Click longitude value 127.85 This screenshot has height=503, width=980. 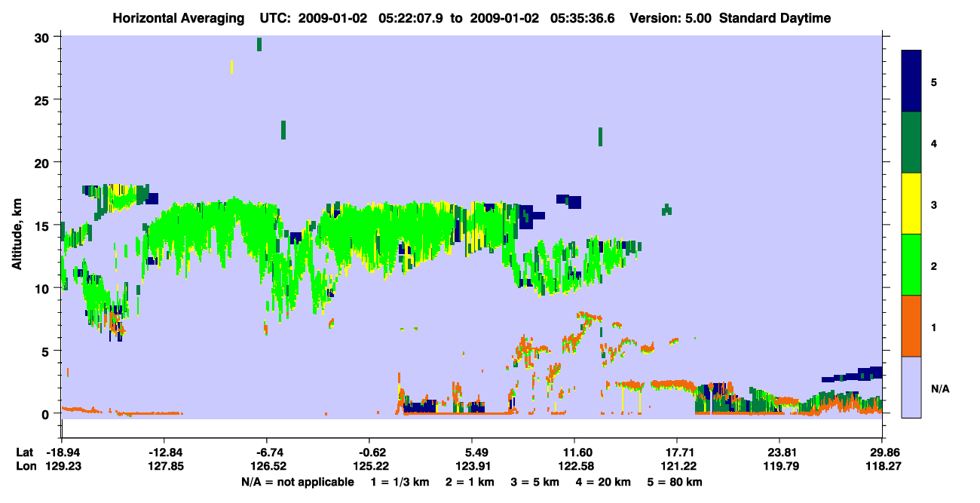click(x=164, y=466)
